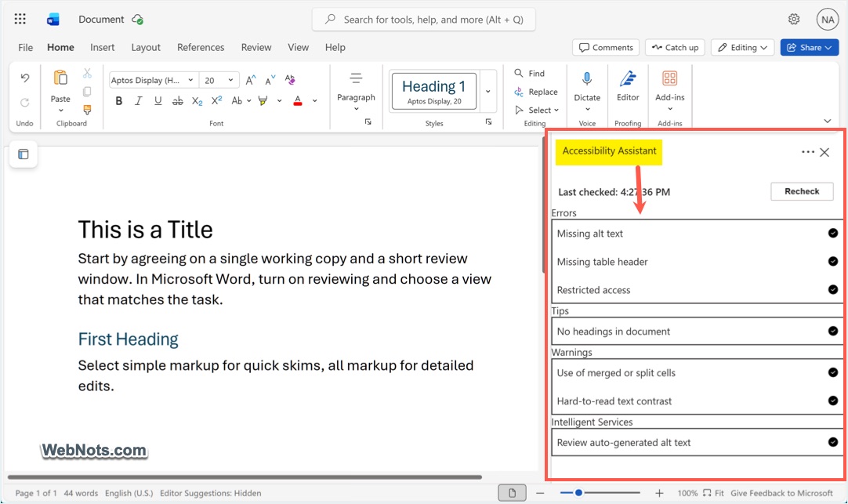
Task: Open the Editor proofing tool
Action: 627,86
